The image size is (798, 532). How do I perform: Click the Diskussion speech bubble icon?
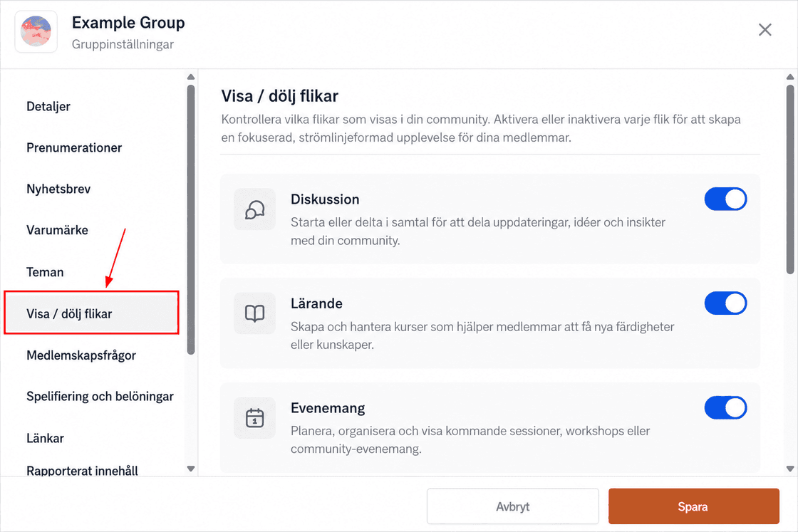(x=254, y=209)
